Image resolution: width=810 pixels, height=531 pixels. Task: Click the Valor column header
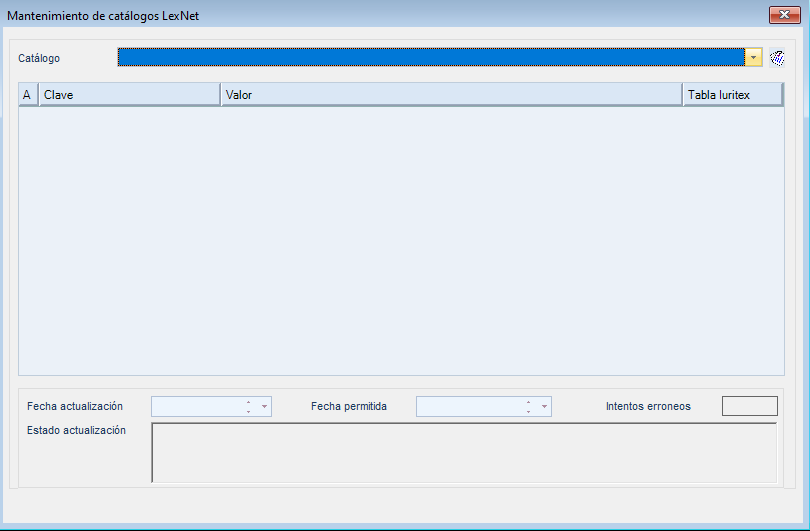[x=450, y=95]
